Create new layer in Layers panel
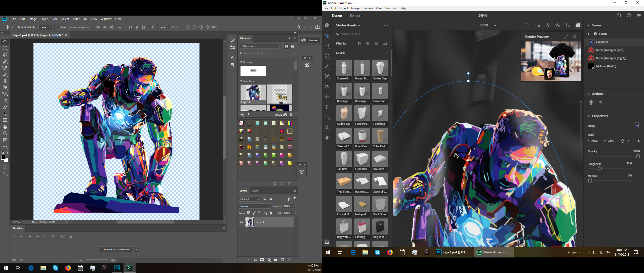 click(x=283, y=260)
